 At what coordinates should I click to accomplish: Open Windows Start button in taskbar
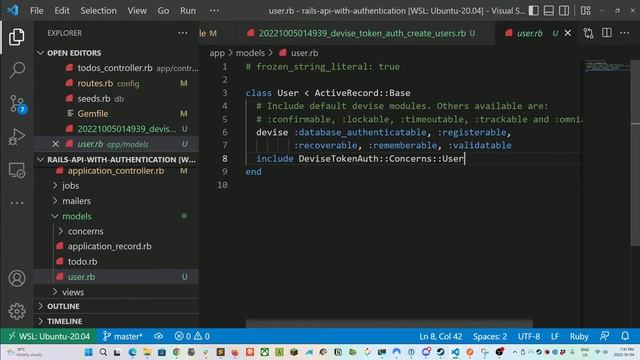[88, 352]
